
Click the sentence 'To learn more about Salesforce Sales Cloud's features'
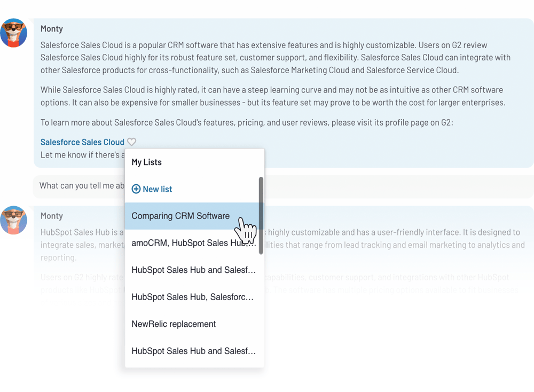(247, 122)
